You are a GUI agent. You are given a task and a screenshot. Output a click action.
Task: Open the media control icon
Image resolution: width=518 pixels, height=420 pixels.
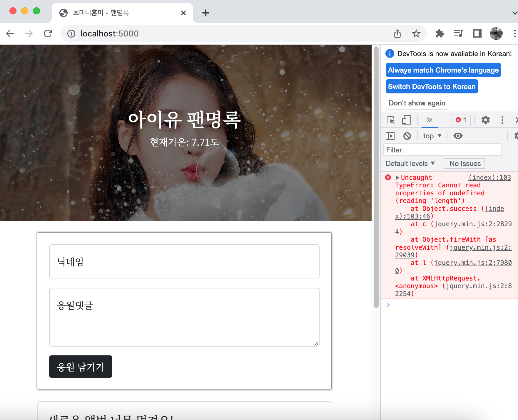(x=458, y=33)
